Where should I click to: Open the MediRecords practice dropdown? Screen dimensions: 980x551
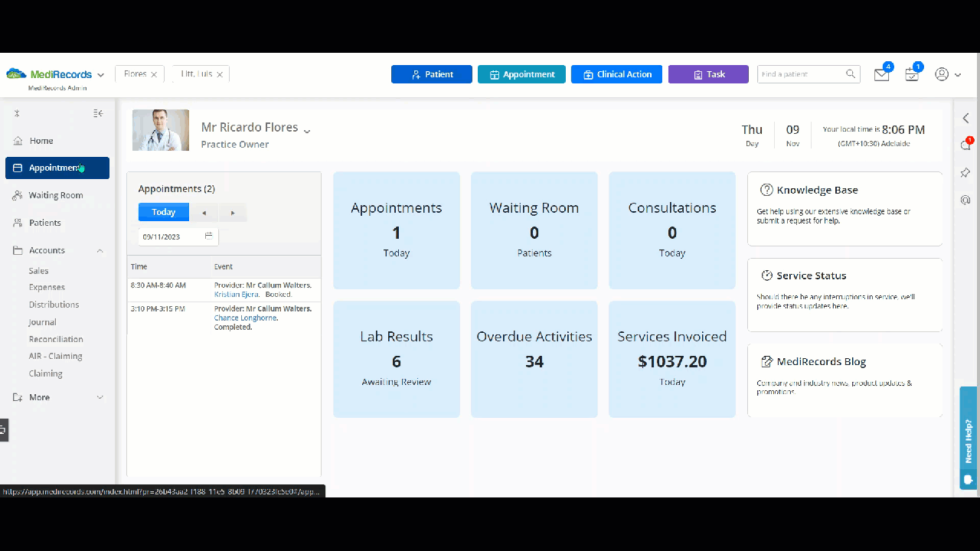pos(100,75)
